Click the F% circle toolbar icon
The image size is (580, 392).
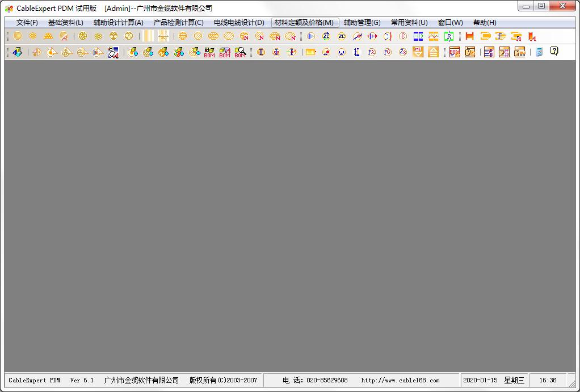pyautogui.click(x=372, y=52)
